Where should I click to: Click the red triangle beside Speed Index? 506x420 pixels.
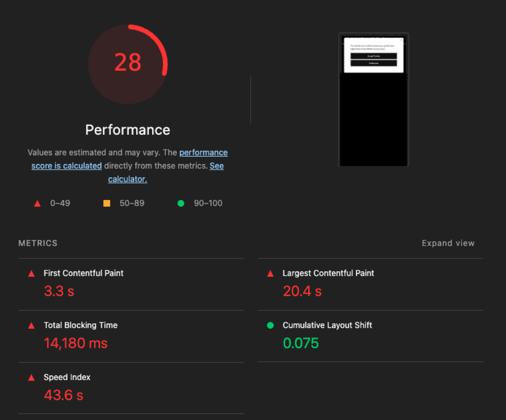[31, 377]
